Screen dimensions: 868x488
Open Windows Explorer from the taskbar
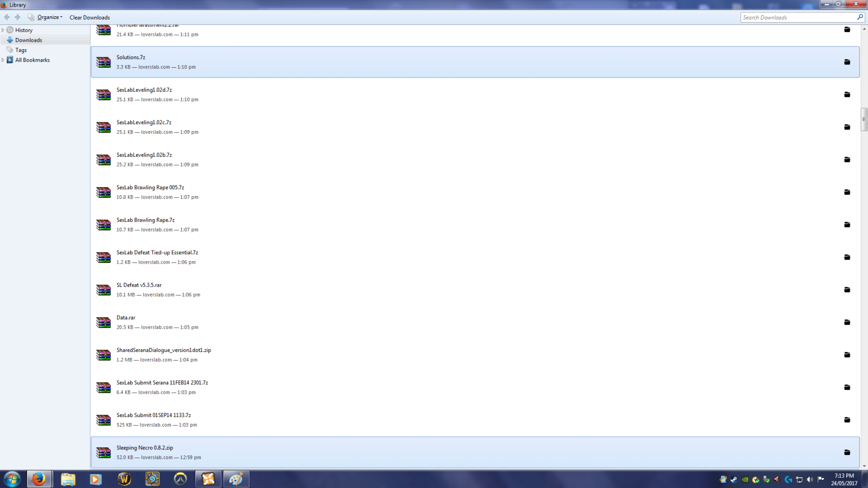(68, 479)
